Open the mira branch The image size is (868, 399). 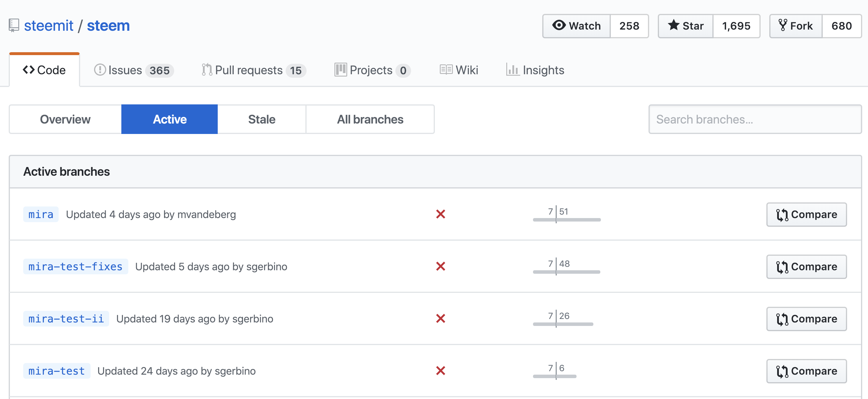(41, 215)
